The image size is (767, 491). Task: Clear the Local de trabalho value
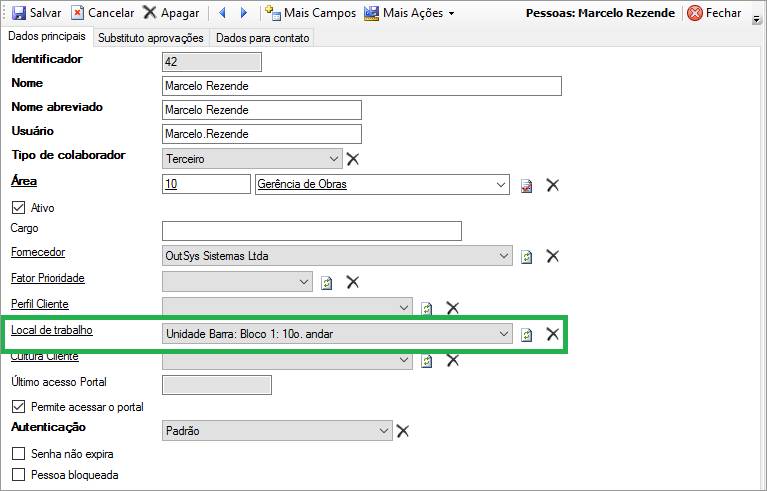point(552,334)
